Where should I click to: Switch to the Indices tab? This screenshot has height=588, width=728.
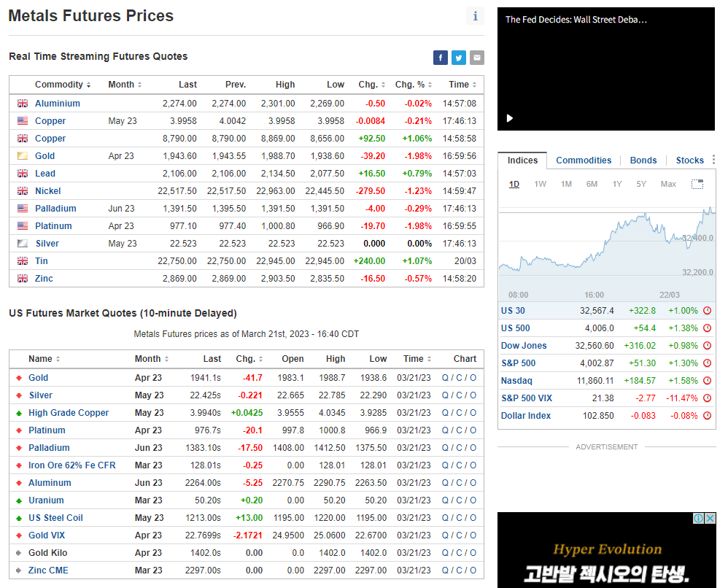[522, 160]
